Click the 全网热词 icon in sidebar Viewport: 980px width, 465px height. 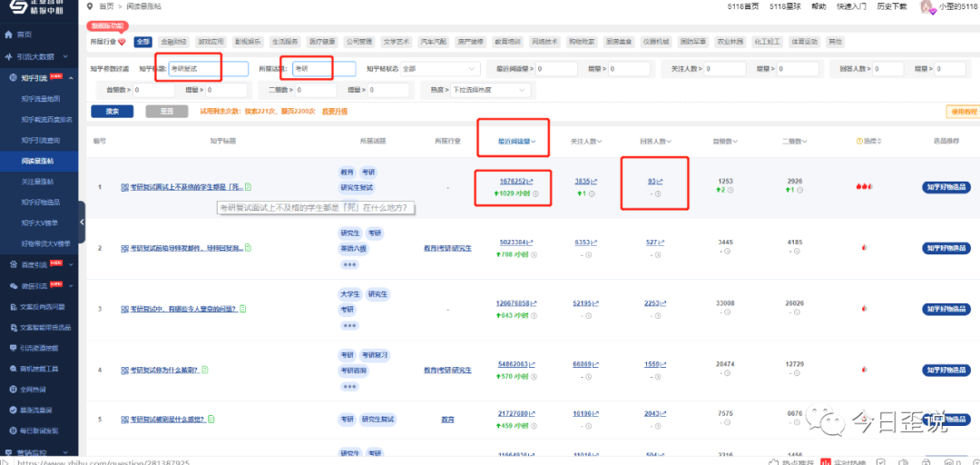pos(14,390)
